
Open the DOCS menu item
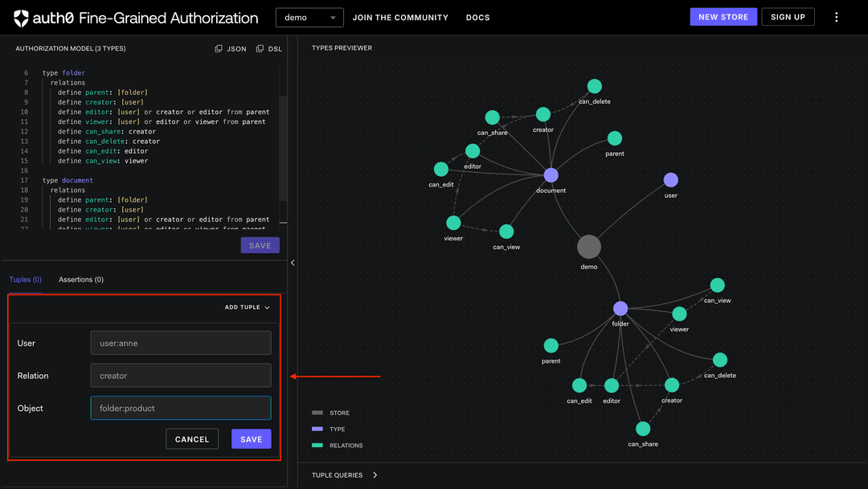pos(477,17)
